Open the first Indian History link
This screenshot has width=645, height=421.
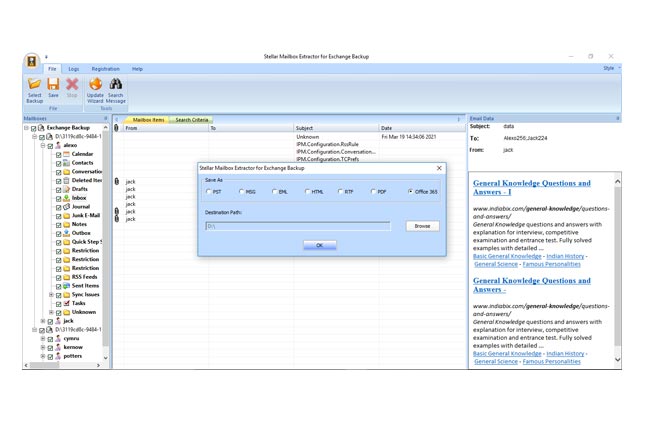565,256
